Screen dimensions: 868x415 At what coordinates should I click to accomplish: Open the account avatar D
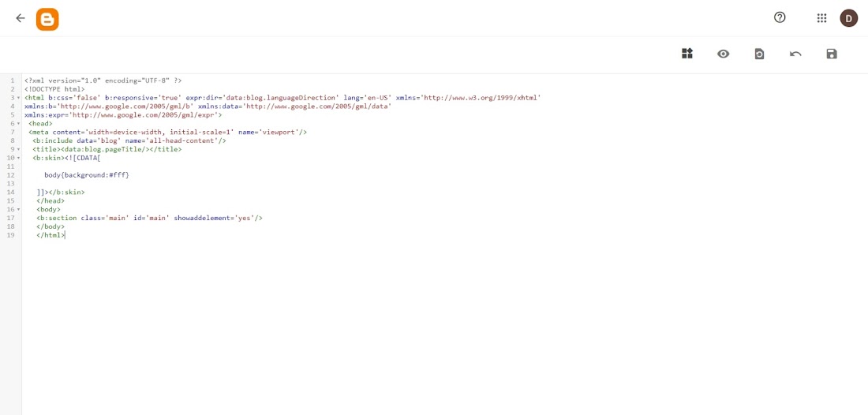[848, 18]
